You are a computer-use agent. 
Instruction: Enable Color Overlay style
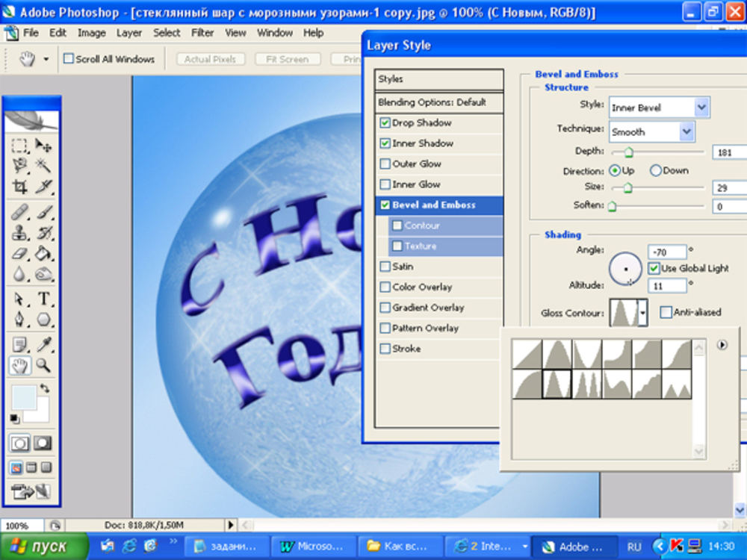coord(385,287)
